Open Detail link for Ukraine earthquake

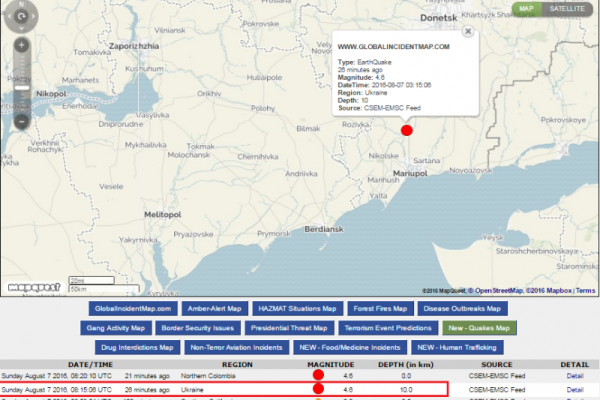point(574,388)
